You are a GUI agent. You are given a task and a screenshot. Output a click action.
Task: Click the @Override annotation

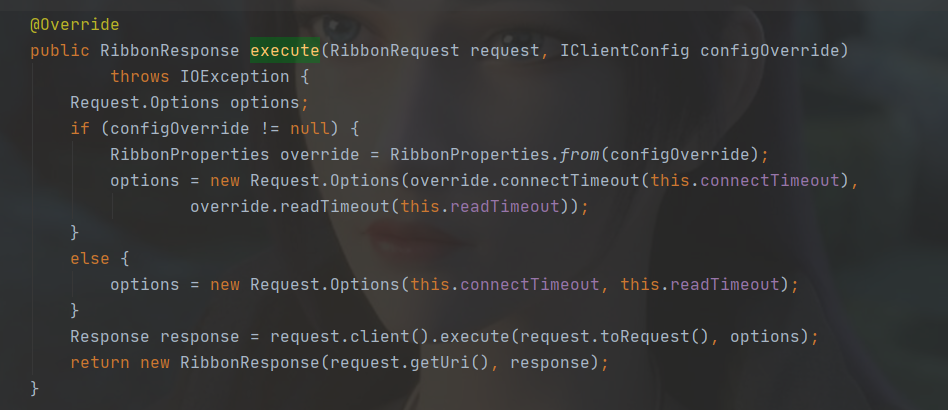(x=74, y=25)
